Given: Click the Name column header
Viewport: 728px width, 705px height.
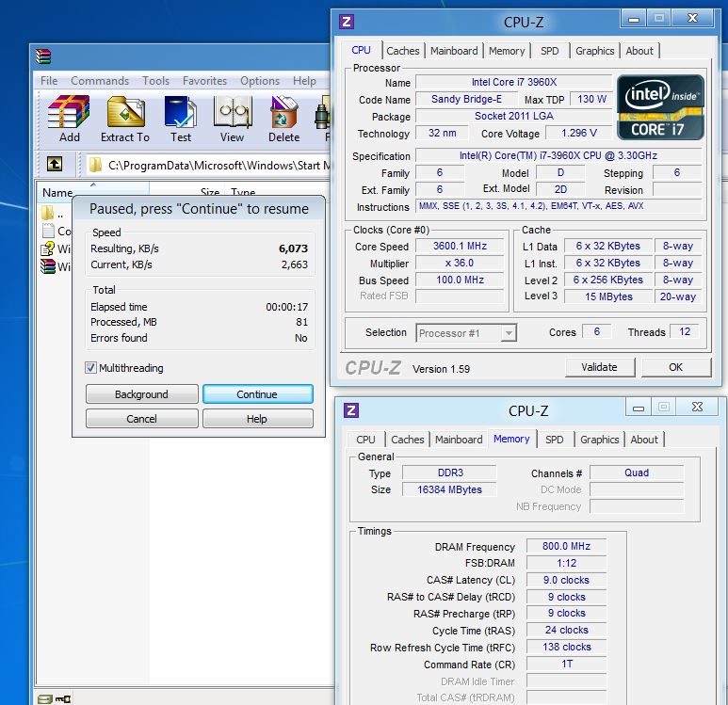Looking at the screenshot, I should pyautogui.click(x=58, y=193).
